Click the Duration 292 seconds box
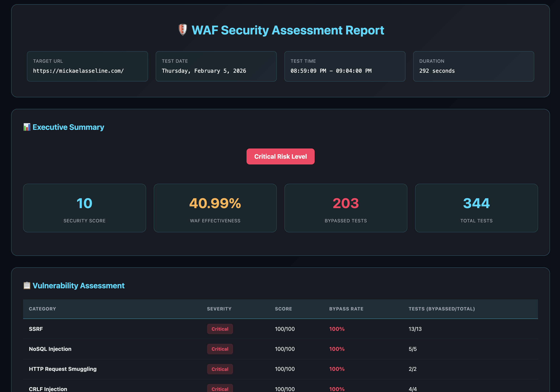This screenshot has width=560, height=392. coord(473,66)
